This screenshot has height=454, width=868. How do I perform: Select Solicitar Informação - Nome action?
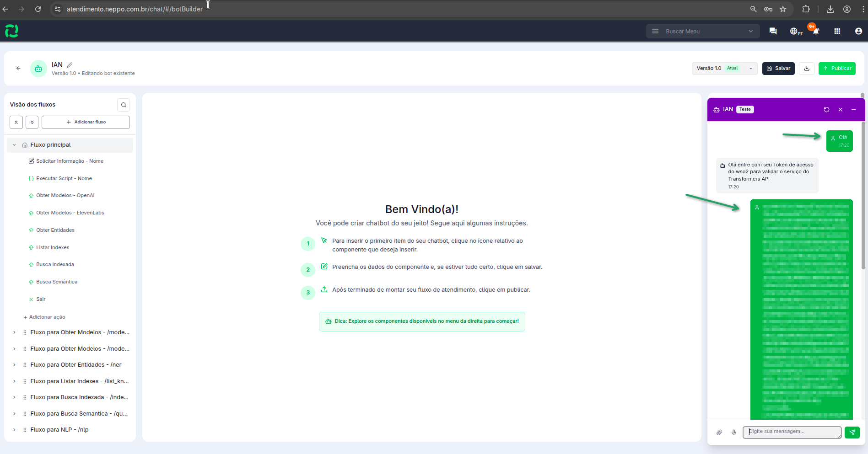(70, 161)
